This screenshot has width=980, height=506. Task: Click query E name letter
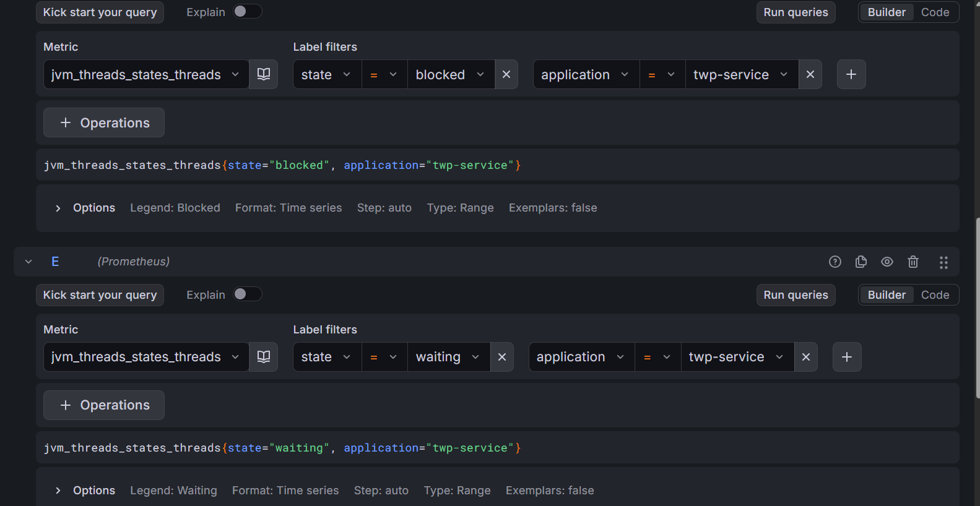click(55, 262)
